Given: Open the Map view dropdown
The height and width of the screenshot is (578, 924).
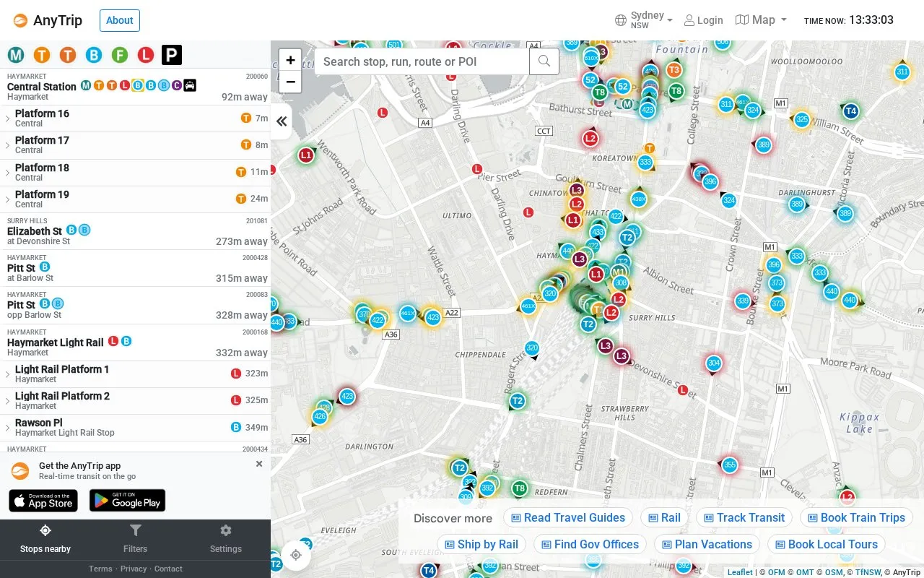Looking at the screenshot, I should point(761,20).
